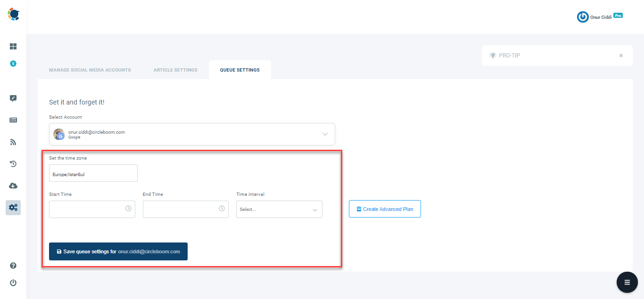Click the Circleboom logo icon
The image size is (644, 299).
pyautogui.click(x=13, y=14)
